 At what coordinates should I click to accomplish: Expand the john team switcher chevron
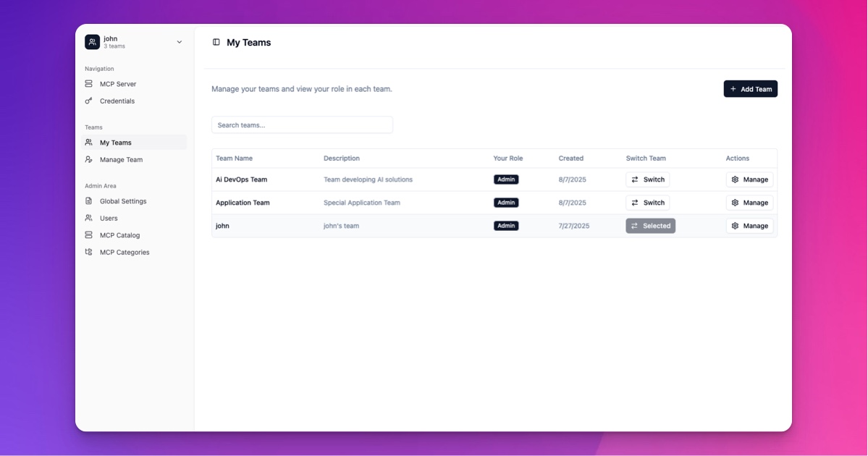pyautogui.click(x=180, y=42)
